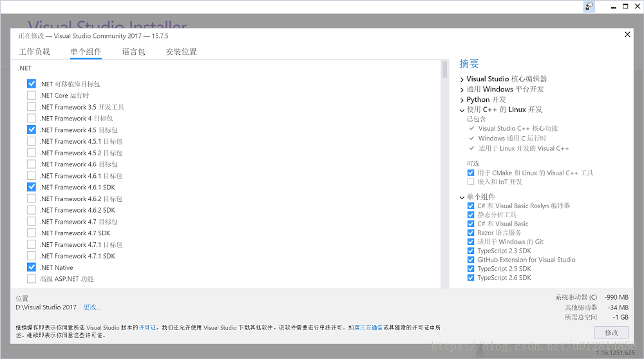
Task: Uncheck .NET Native component
Action: (31, 267)
